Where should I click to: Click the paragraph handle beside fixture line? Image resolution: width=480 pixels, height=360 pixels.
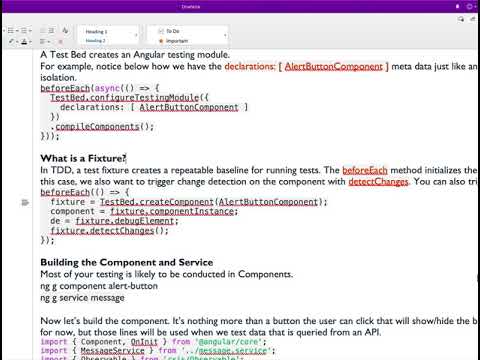25,202
